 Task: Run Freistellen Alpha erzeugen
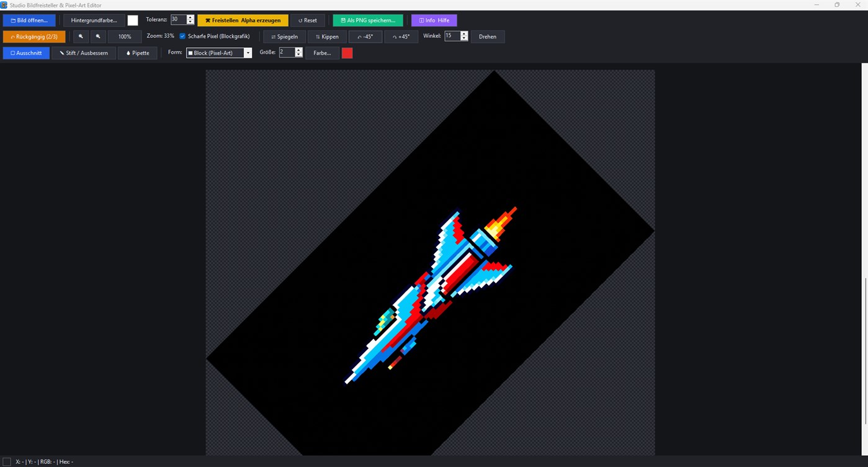(243, 20)
